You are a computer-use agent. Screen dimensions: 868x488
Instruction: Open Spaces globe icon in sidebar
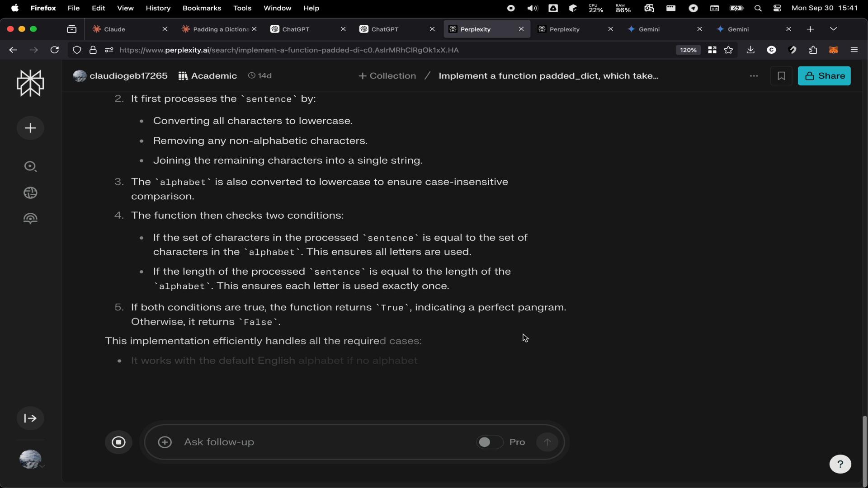coord(30,193)
